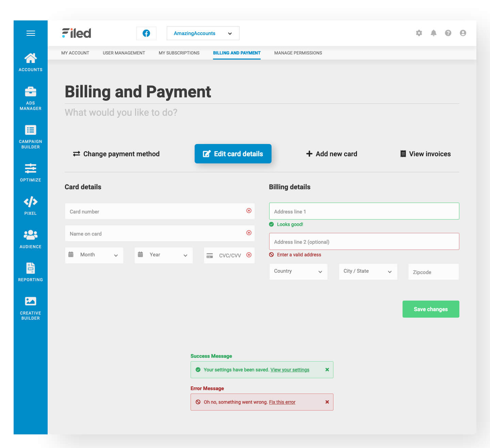Open My Subscriptions tab
490x448 pixels.
[179, 53]
